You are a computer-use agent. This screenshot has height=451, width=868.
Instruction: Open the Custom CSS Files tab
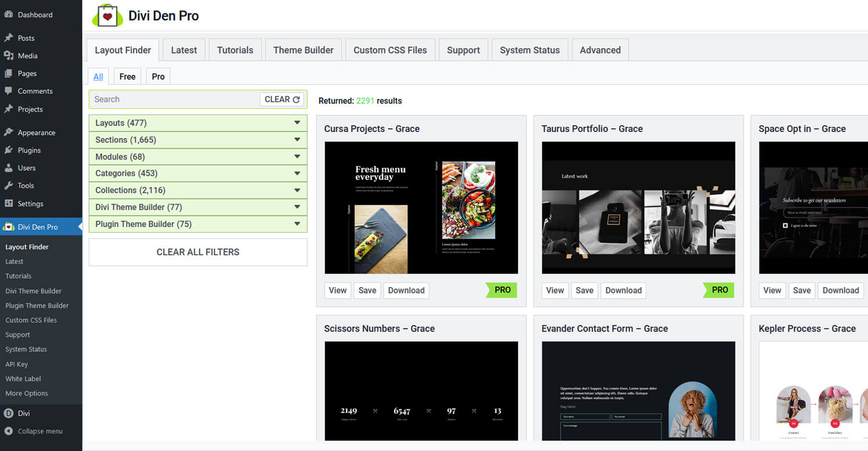(x=390, y=50)
